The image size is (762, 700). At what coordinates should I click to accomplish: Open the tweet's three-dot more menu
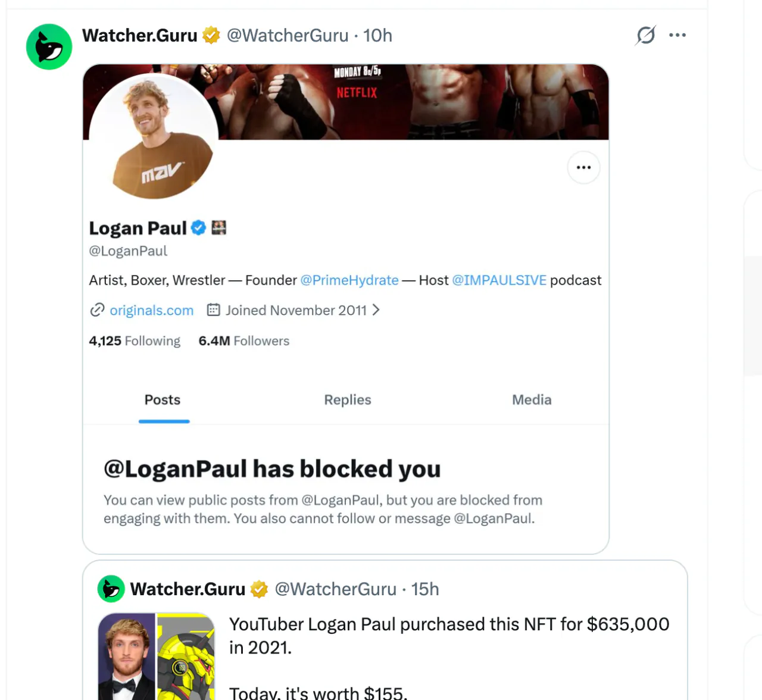[x=677, y=35]
